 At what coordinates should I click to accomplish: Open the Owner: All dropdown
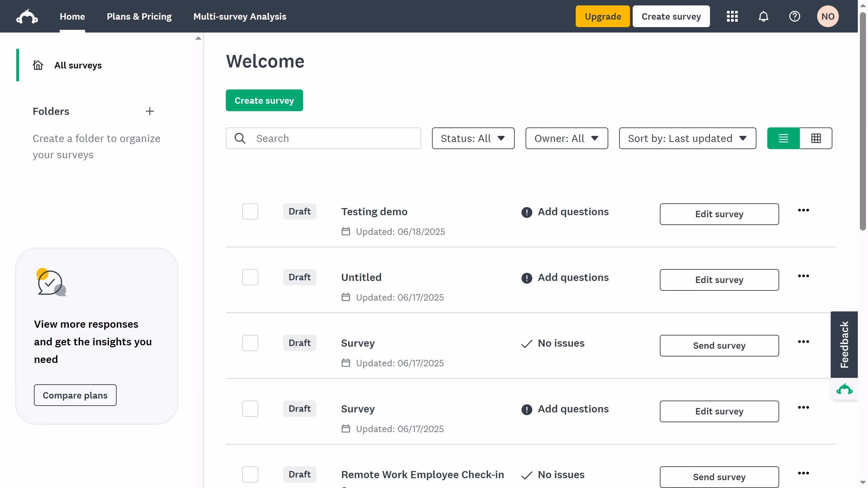coord(567,138)
